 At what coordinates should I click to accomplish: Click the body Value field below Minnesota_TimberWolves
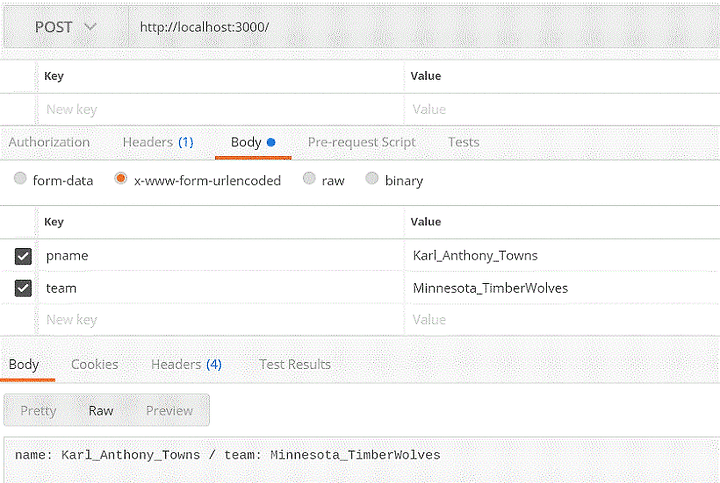(562, 320)
